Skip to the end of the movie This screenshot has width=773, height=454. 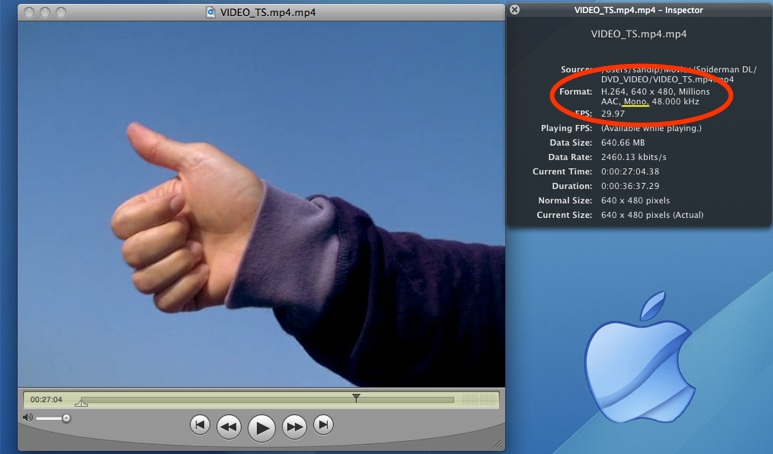(323, 425)
